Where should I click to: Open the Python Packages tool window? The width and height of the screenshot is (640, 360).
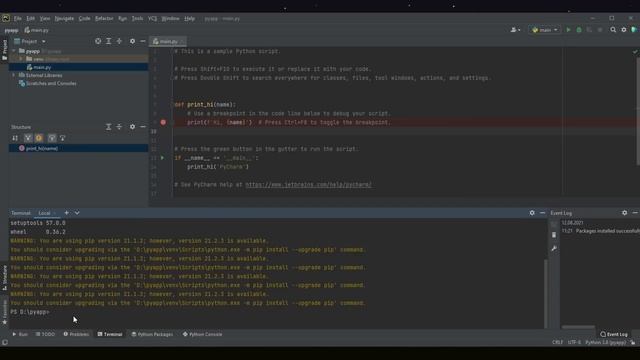point(152,334)
